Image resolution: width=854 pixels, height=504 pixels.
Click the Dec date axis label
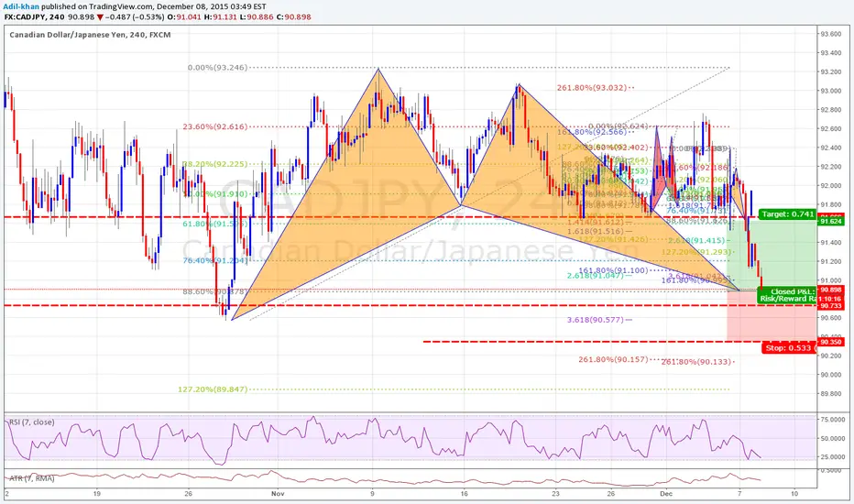point(666,494)
